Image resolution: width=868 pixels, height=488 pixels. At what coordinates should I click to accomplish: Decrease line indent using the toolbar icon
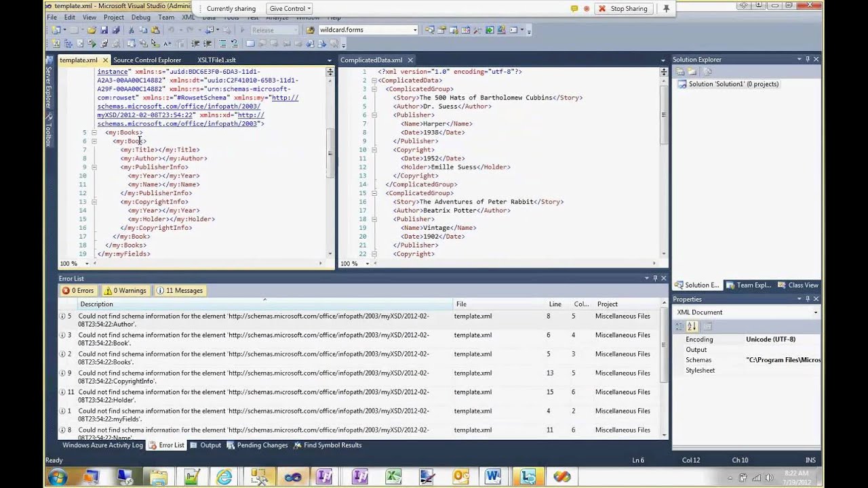[195, 43]
